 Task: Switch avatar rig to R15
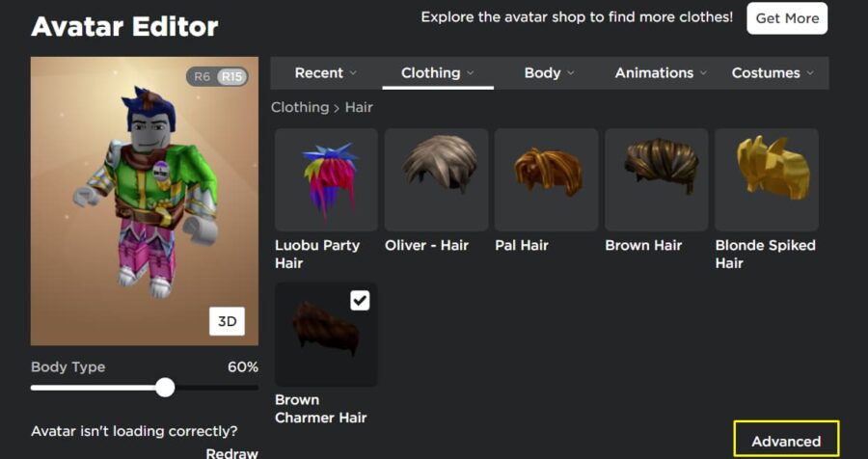coord(231,76)
